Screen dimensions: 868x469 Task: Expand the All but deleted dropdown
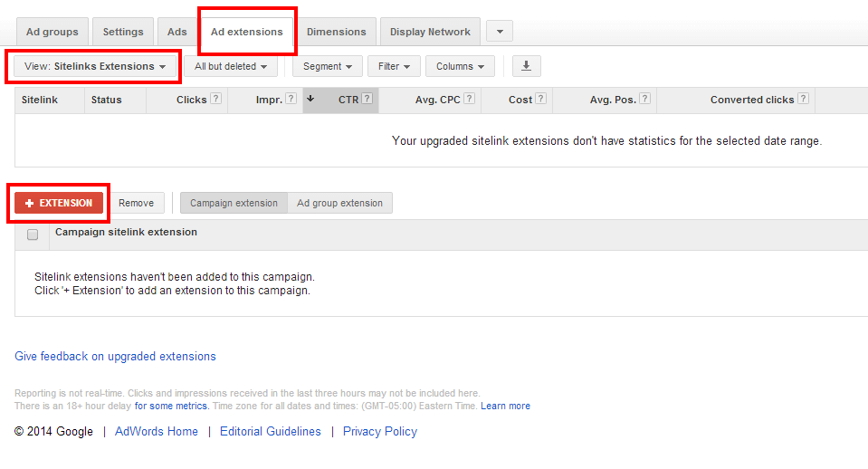click(231, 66)
